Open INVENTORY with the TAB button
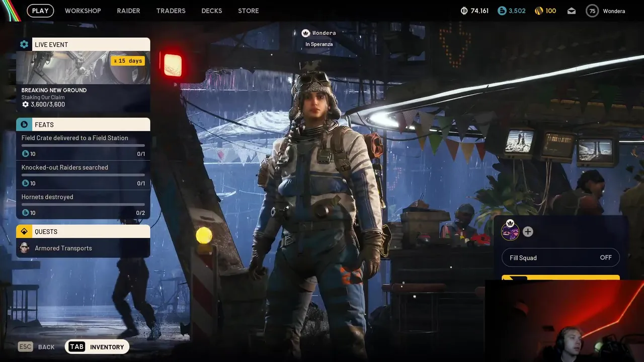 [97, 347]
